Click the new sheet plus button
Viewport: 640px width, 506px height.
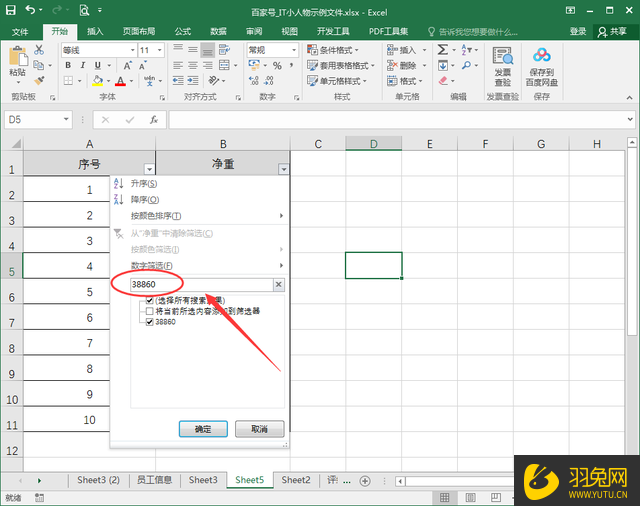coord(365,481)
